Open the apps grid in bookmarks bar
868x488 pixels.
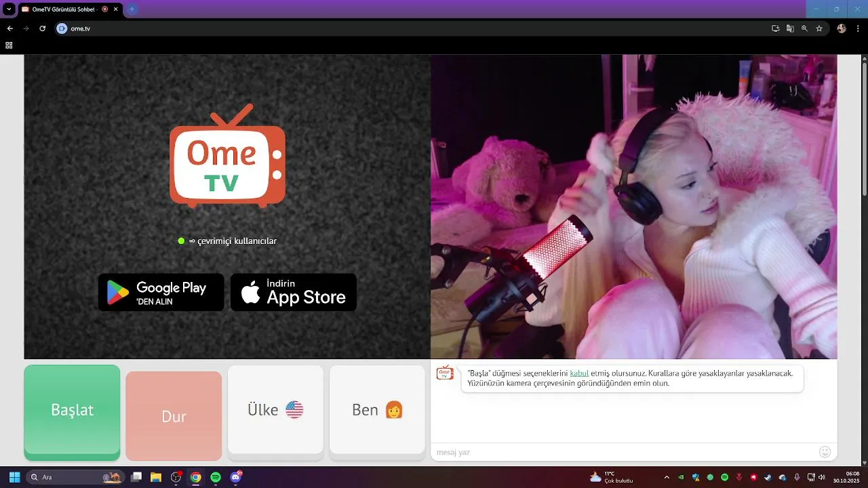pos(9,45)
